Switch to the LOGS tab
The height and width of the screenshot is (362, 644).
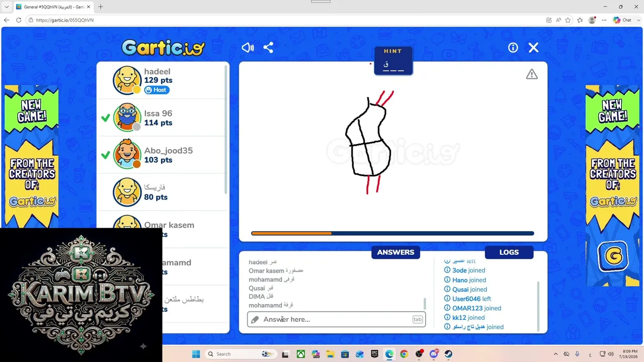click(509, 252)
